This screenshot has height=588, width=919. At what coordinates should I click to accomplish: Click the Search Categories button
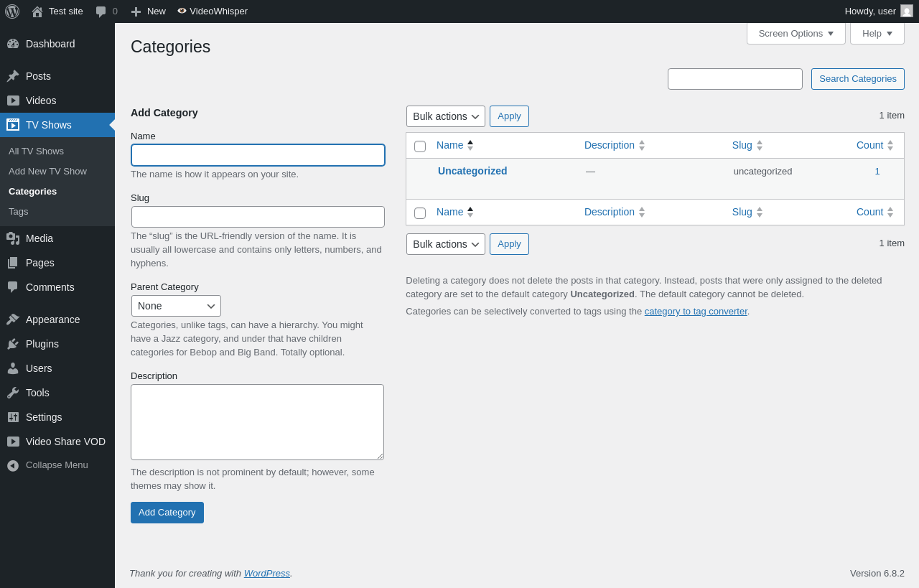[x=858, y=79]
